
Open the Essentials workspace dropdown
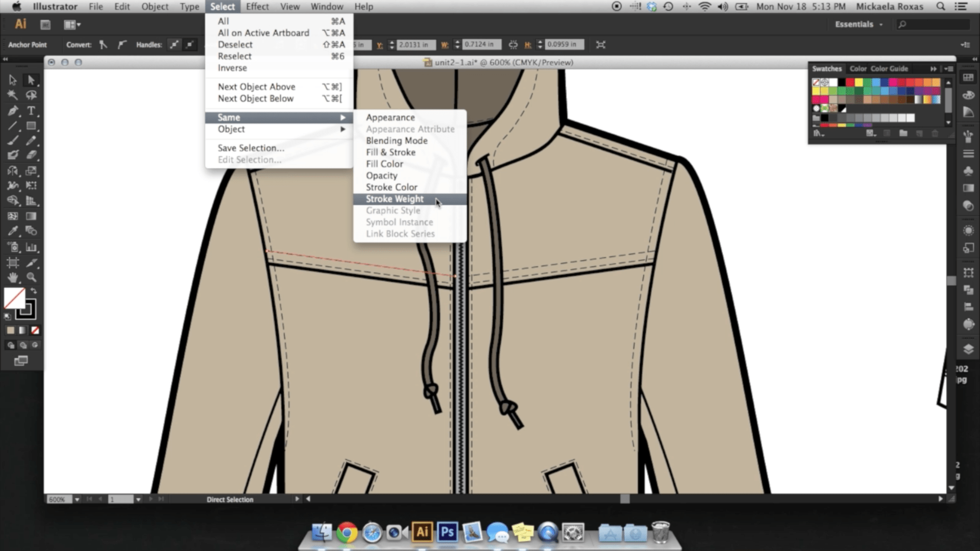point(857,24)
